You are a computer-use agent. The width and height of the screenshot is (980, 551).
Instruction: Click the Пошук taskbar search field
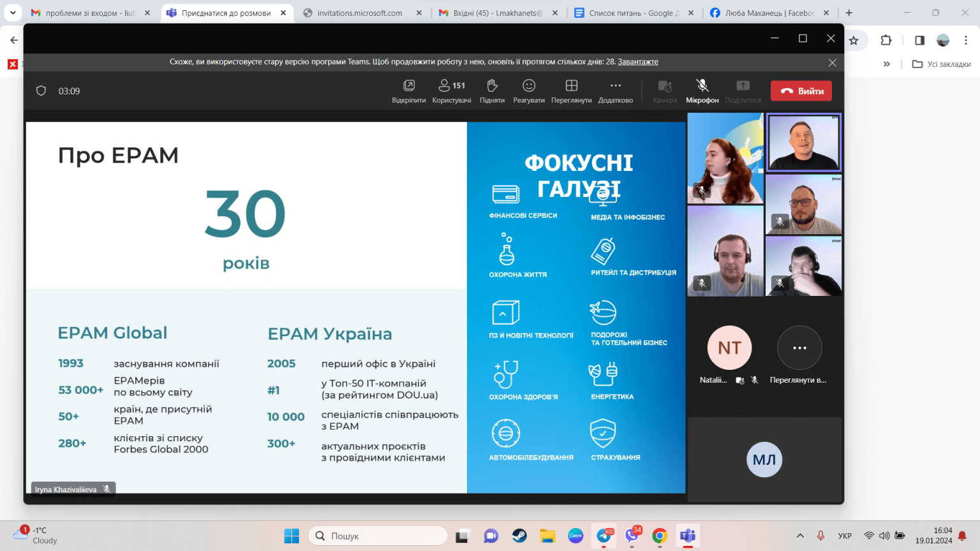pos(378,536)
